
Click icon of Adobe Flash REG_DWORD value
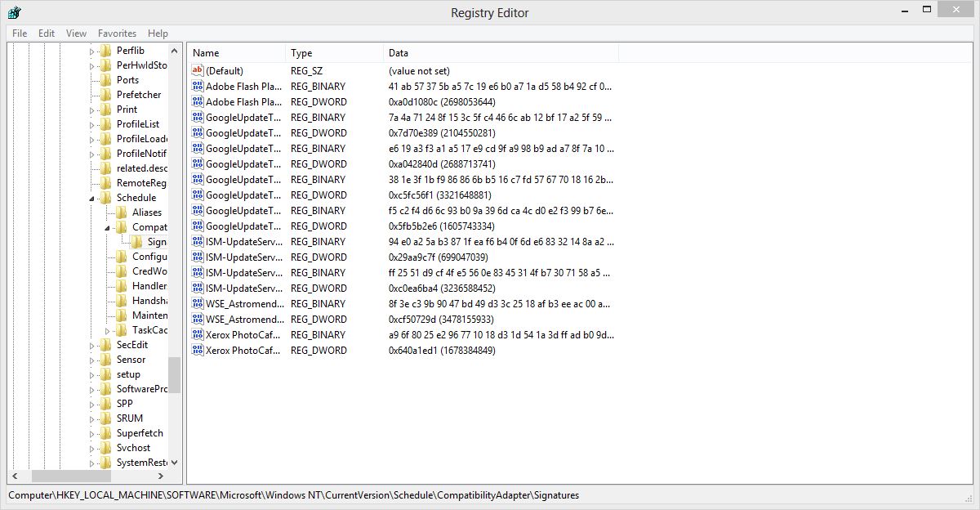point(197,102)
